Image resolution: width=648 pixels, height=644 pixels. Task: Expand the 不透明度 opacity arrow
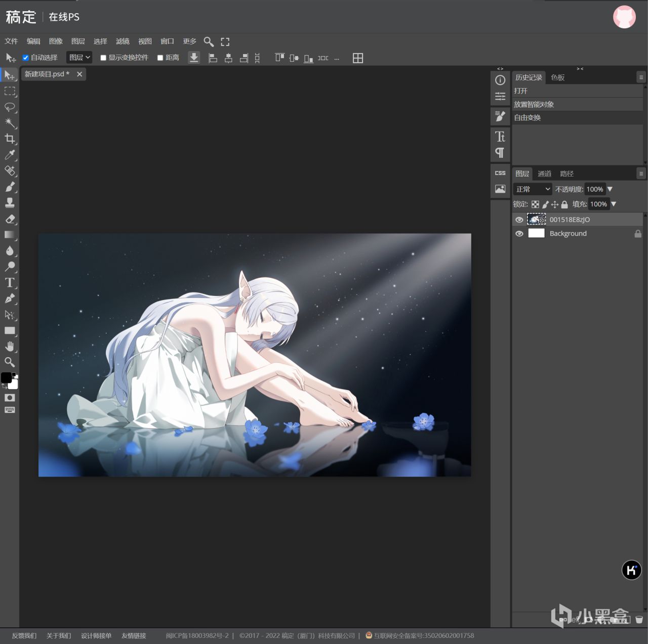point(610,189)
